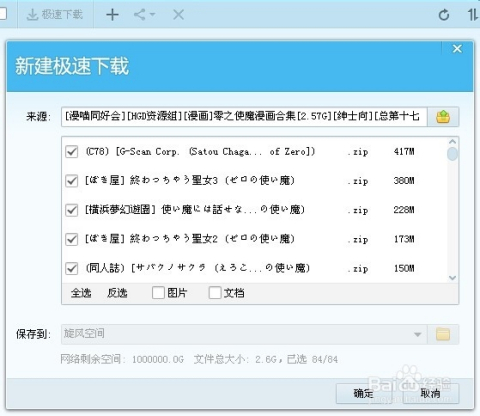Select the file name (同人誌) [サバクノサクラ
This screenshot has width=480, height=416.
pos(198,268)
